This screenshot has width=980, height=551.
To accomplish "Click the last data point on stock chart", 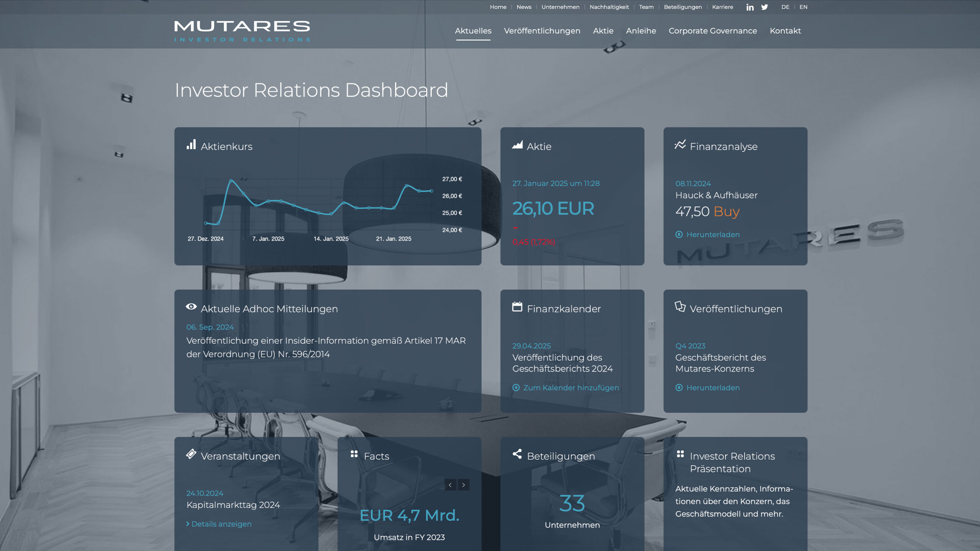I will point(431,191).
